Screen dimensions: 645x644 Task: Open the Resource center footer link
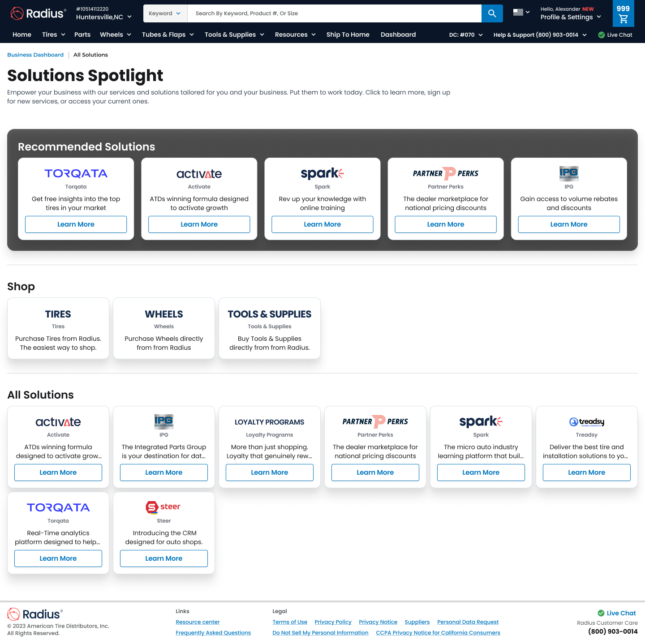pyautogui.click(x=198, y=622)
